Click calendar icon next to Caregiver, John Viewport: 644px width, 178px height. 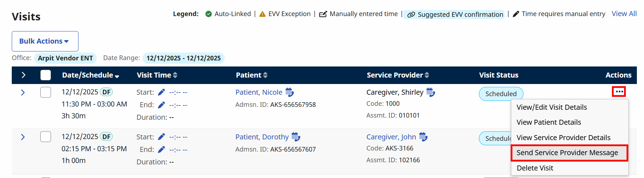pos(423,137)
